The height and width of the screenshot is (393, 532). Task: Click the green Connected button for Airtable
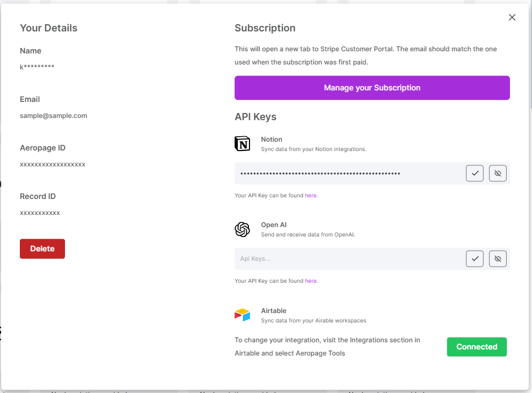point(476,347)
